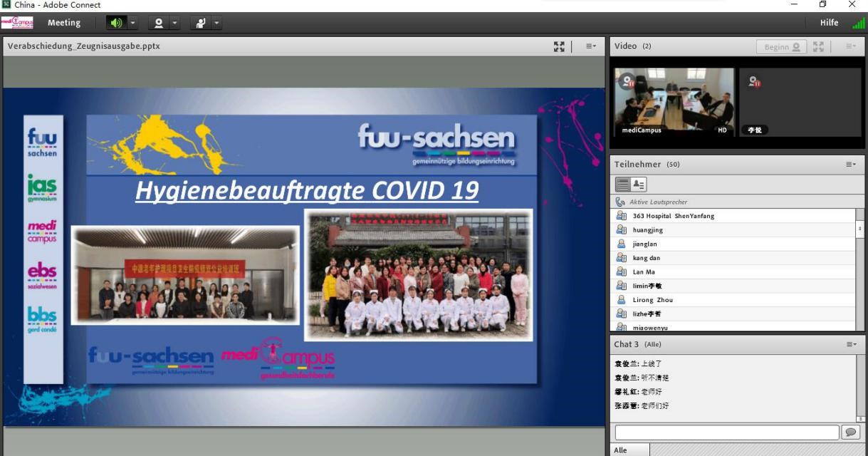Click the pink mediCampus logo at slide bottom

[278, 358]
